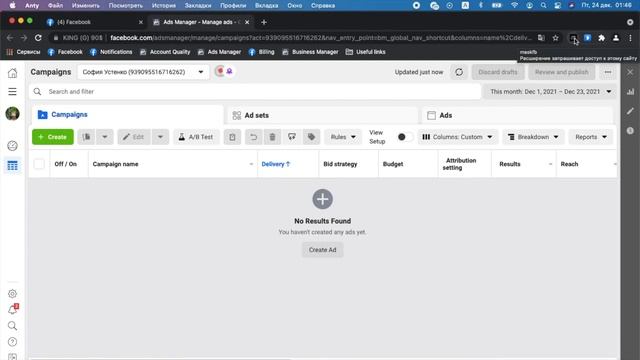Screen dimensions: 640x360
Task: Open Billing bookmark
Action: [262, 52]
